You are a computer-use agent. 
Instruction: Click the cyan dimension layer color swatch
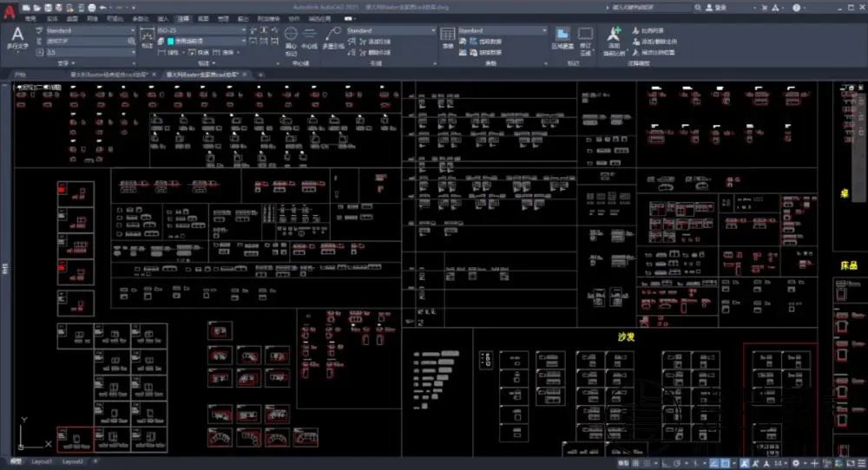[170, 41]
